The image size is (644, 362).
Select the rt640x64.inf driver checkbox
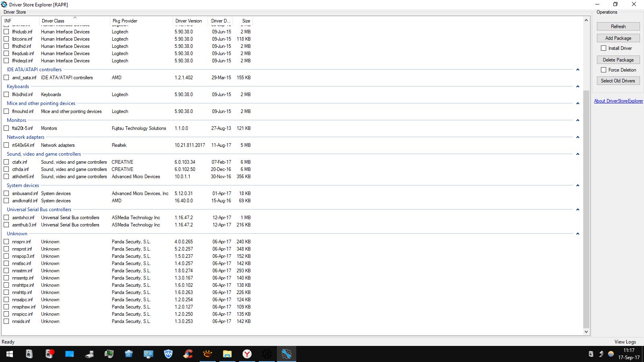[6, 145]
